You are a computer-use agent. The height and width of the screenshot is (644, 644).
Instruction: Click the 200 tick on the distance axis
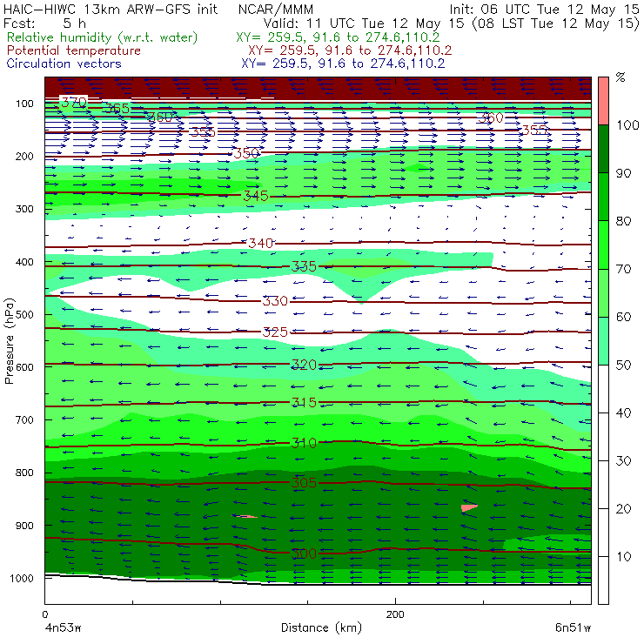pos(395,614)
